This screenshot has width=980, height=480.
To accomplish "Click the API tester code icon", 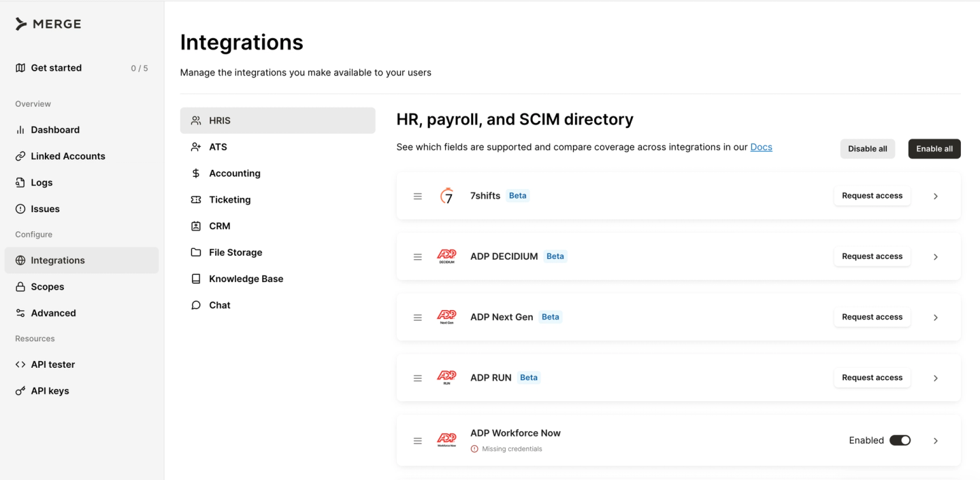I will [x=20, y=364].
